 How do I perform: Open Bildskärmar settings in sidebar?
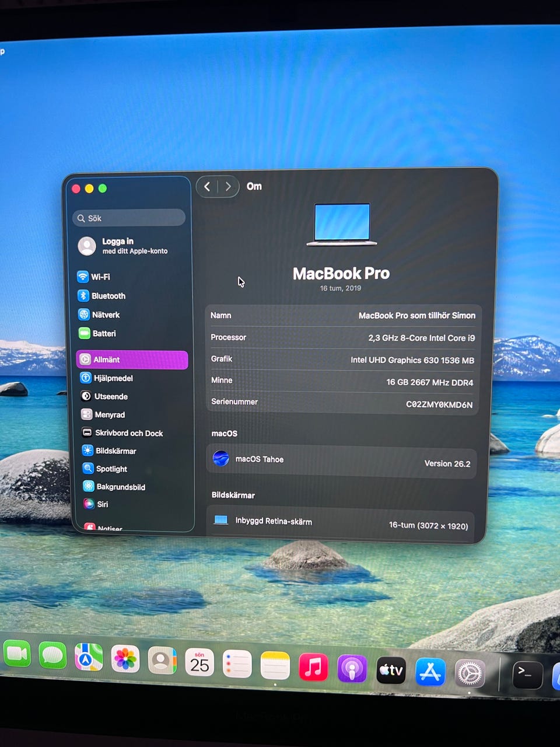(x=116, y=451)
